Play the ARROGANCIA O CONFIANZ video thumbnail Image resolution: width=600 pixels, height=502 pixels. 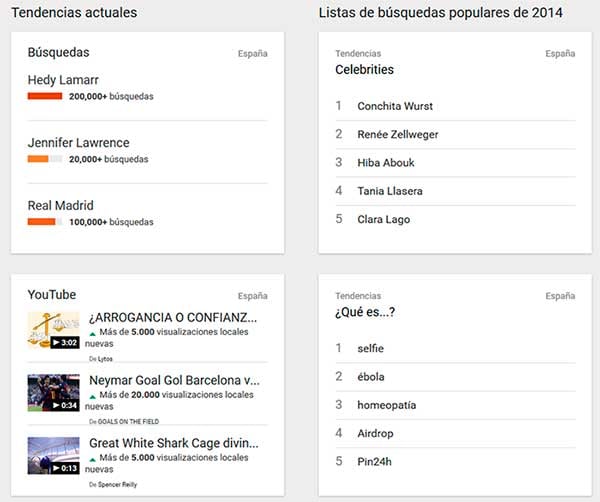coord(54,330)
